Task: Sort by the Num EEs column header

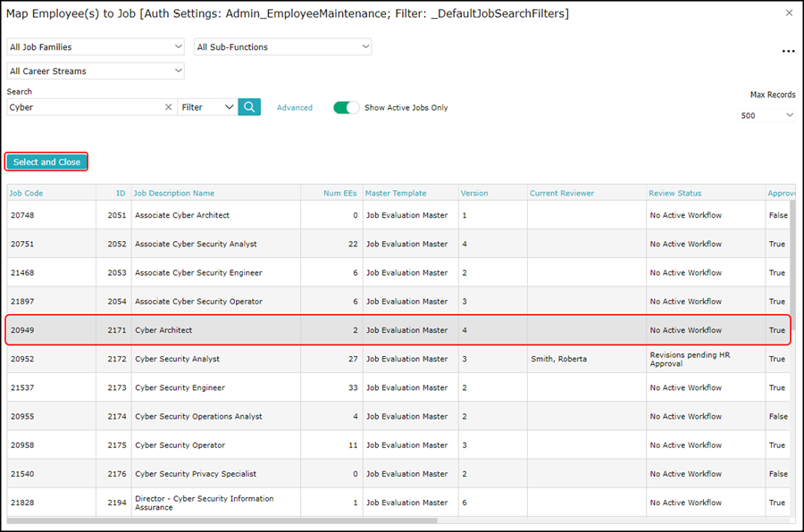Action: (x=340, y=193)
